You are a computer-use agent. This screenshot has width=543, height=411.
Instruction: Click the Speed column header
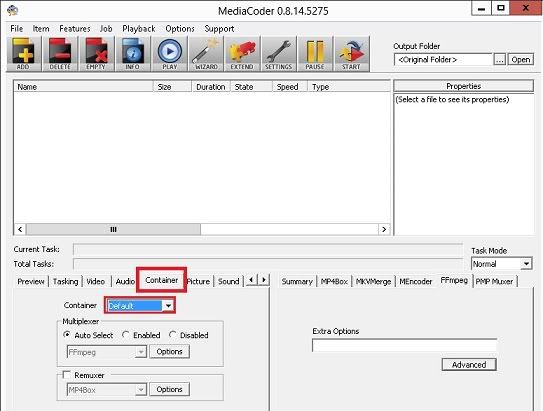[x=290, y=87]
